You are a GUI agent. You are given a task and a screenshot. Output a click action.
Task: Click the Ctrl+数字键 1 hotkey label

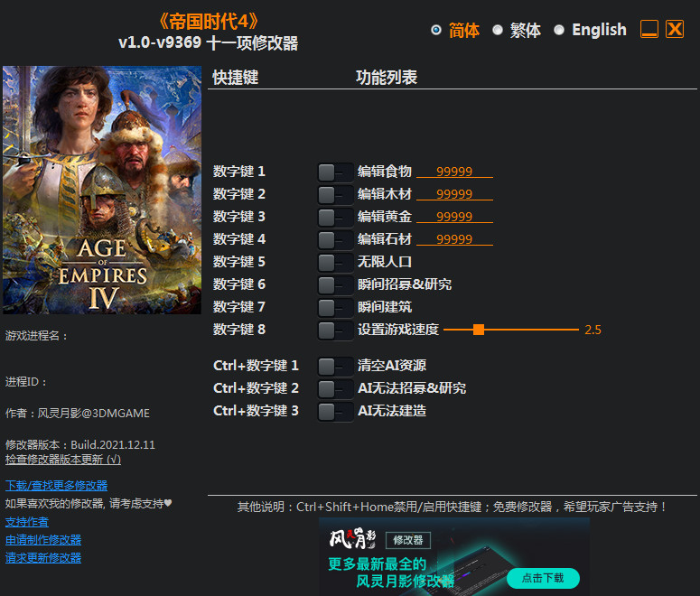coord(256,366)
